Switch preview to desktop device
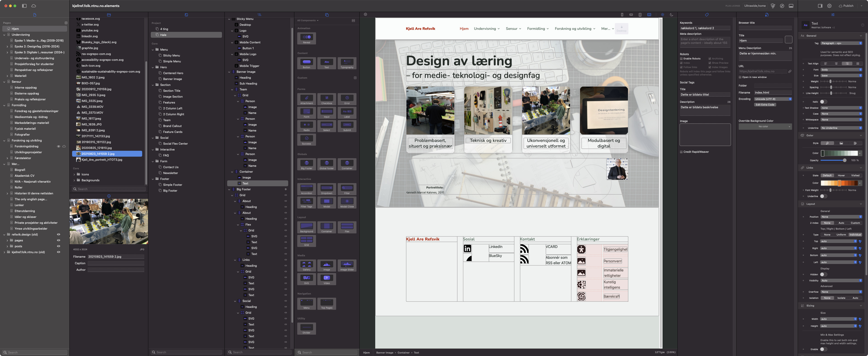Image resolution: width=868 pixels, height=356 pixels. (x=649, y=15)
